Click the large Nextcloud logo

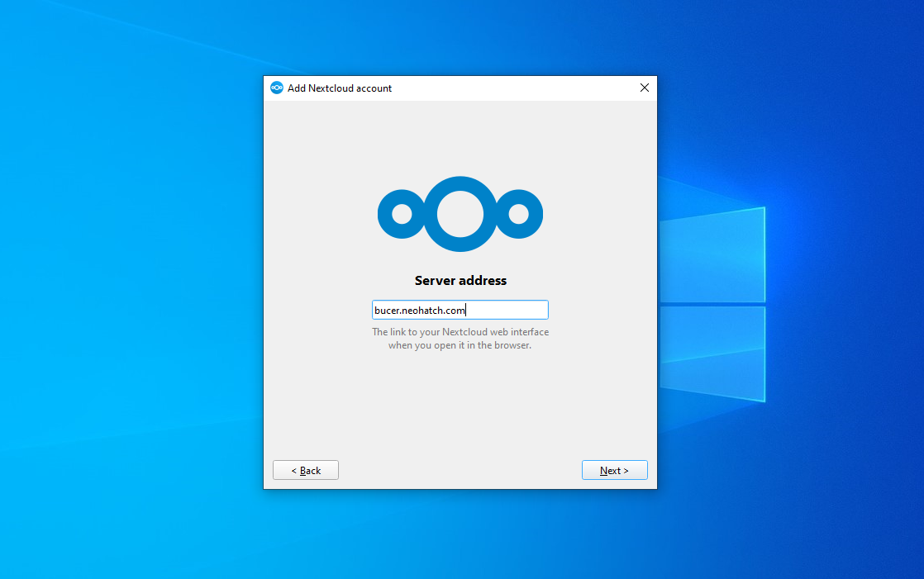(460, 214)
